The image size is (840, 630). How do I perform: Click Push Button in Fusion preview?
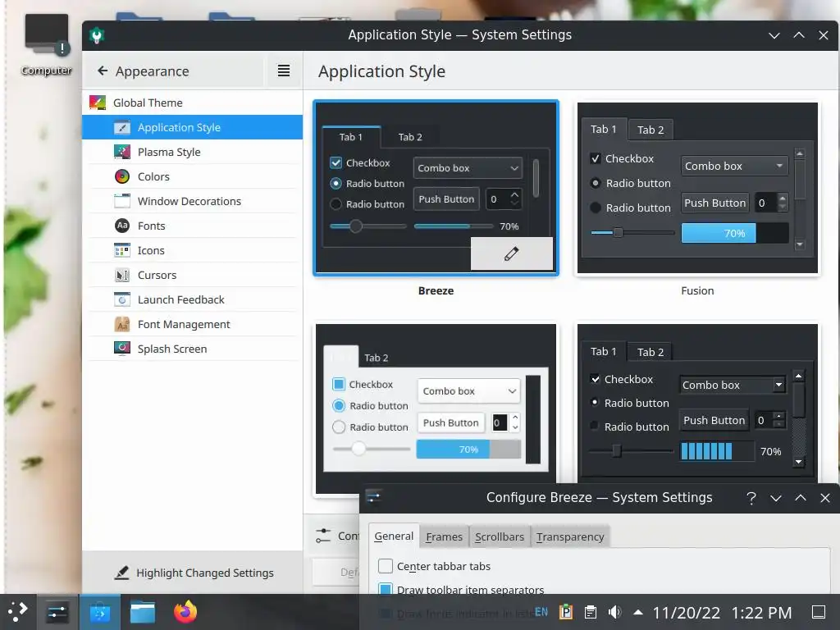point(714,203)
